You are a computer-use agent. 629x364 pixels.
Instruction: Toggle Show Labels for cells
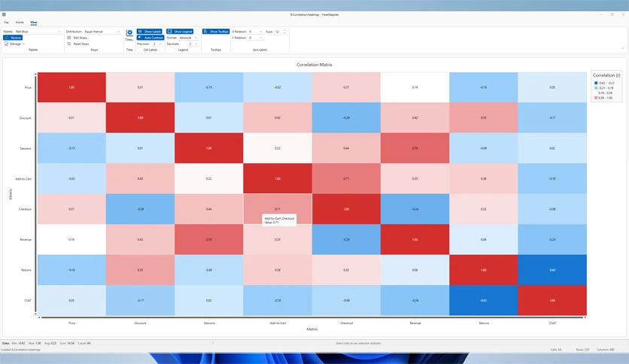[x=150, y=32]
